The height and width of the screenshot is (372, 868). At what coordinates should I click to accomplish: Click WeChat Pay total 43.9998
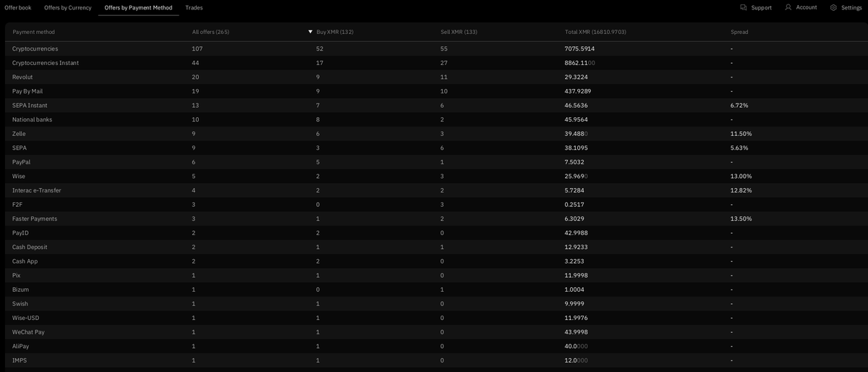coord(576,331)
